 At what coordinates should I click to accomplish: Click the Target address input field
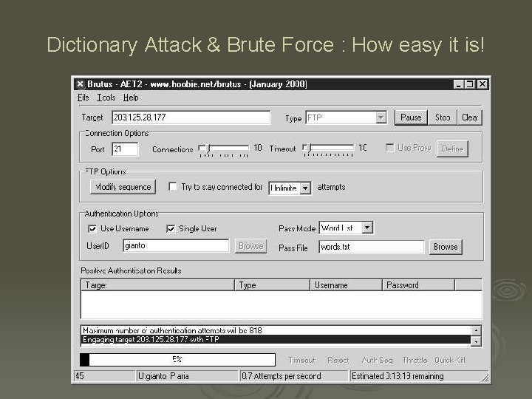pos(191,117)
